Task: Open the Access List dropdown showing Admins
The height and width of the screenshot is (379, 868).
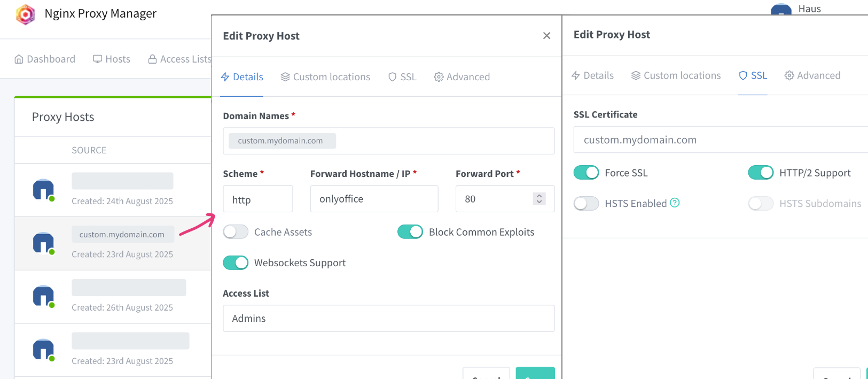Action: [388, 318]
